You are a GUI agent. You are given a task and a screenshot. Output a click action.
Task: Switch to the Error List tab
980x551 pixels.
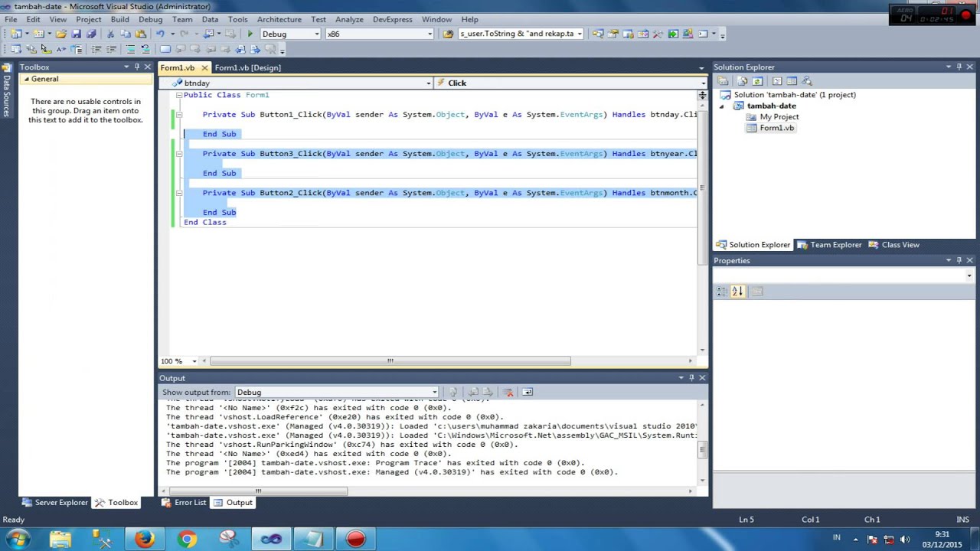pyautogui.click(x=183, y=503)
